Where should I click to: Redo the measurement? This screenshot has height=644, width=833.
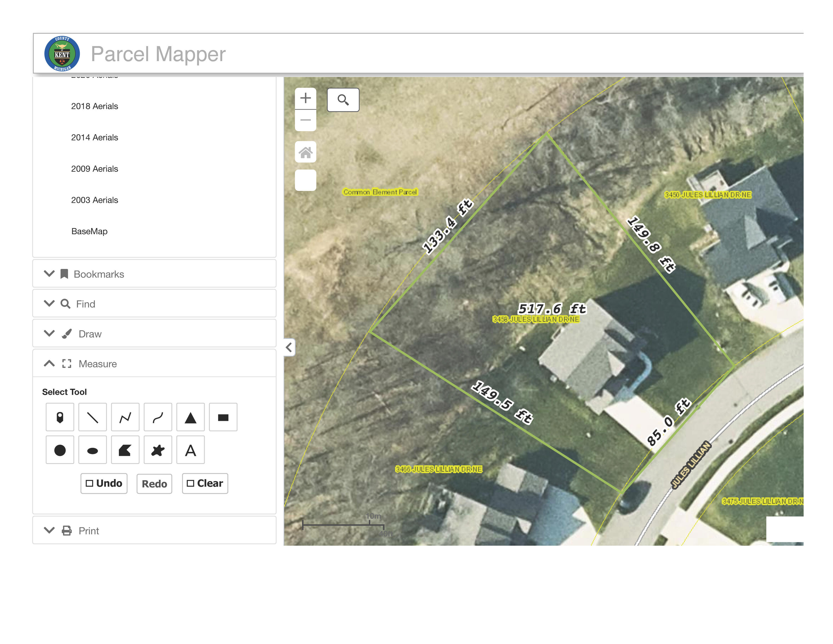154,484
